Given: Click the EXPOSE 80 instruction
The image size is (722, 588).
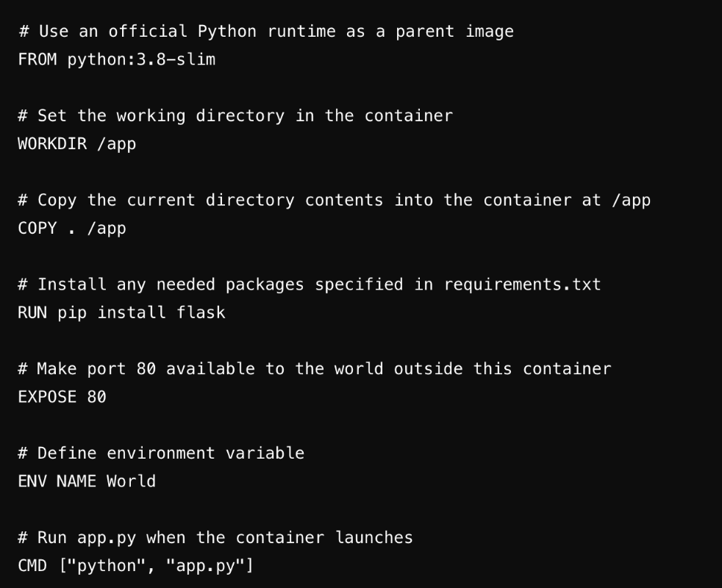Looking at the screenshot, I should (x=62, y=397).
